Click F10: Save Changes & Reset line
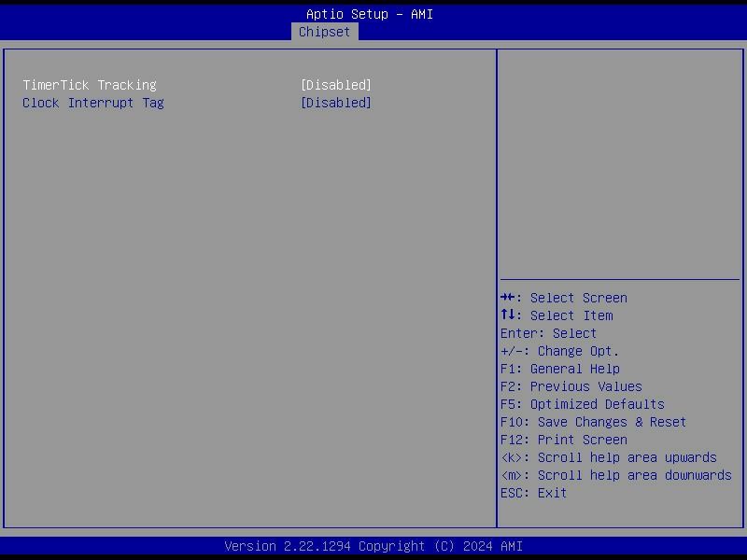This screenshot has width=747, height=560. (594, 422)
